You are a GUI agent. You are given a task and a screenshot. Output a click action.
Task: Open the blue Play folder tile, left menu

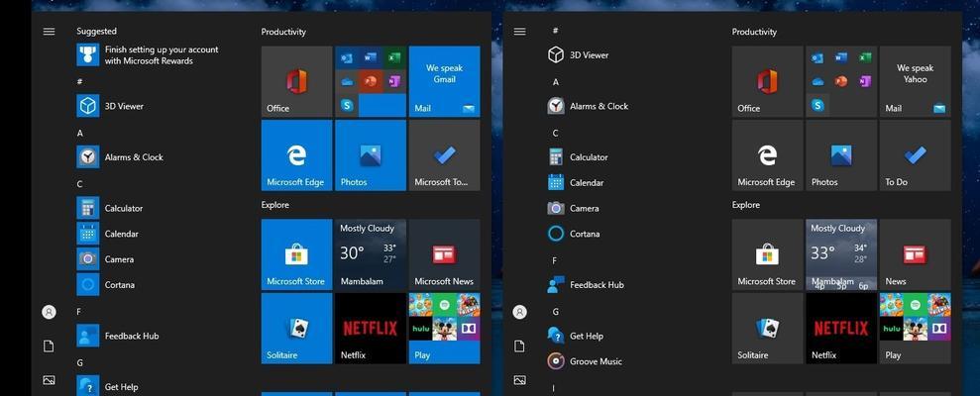pos(444,328)
